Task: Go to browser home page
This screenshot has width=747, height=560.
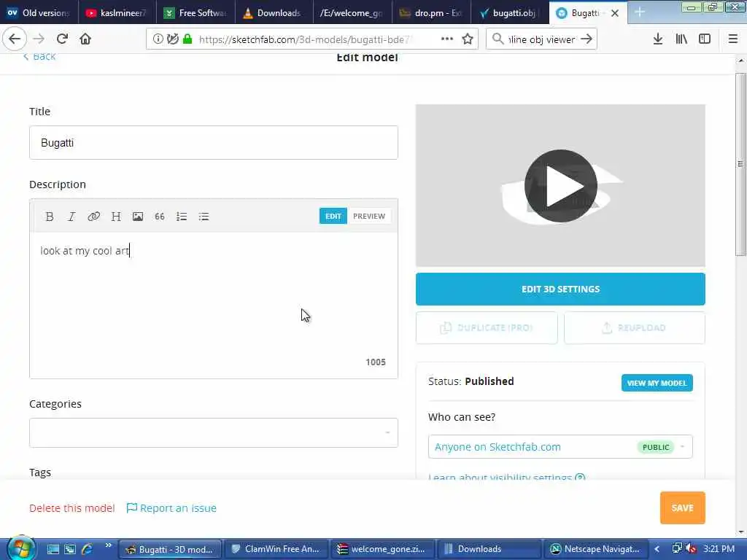Action: tap(85, 39)
